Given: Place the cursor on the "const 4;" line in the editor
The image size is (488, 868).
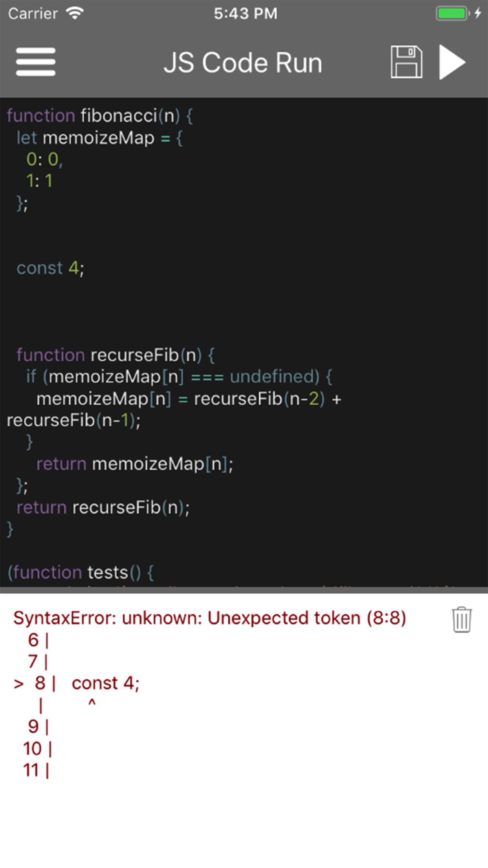Looking at the screenshot, I should click(50, 268).
